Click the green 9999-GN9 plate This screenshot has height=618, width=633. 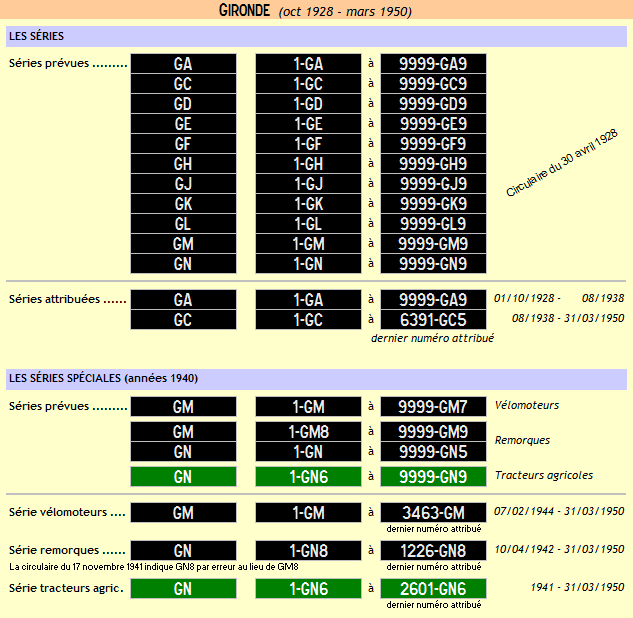coord(433,477)
